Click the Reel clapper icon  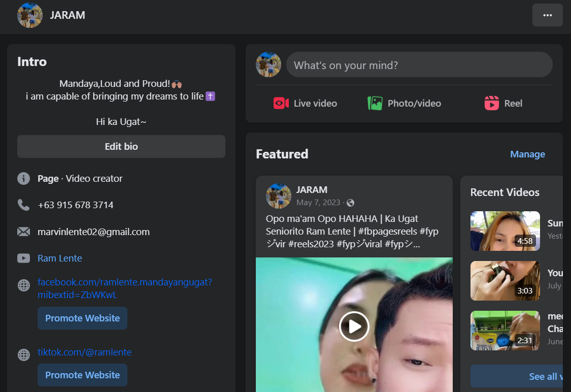tap(492, 103)
